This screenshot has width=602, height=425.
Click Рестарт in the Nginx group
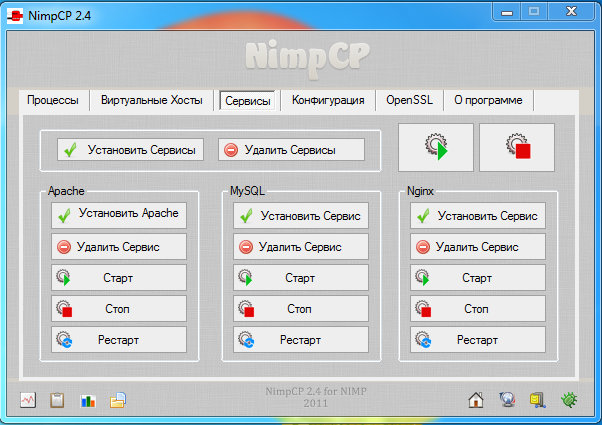pyautogui.click(x=478, y=340)
